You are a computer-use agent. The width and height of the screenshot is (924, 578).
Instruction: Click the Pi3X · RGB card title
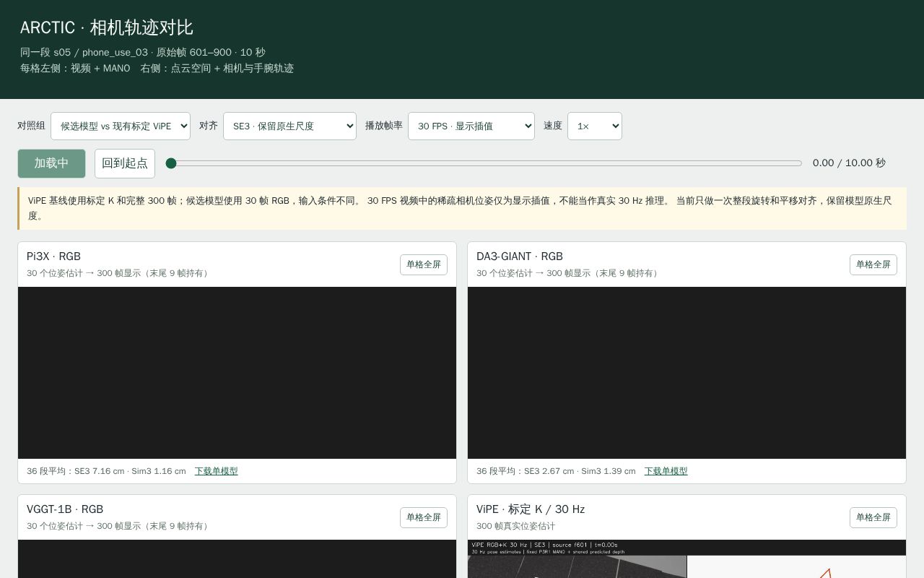[x=53, y=256]
